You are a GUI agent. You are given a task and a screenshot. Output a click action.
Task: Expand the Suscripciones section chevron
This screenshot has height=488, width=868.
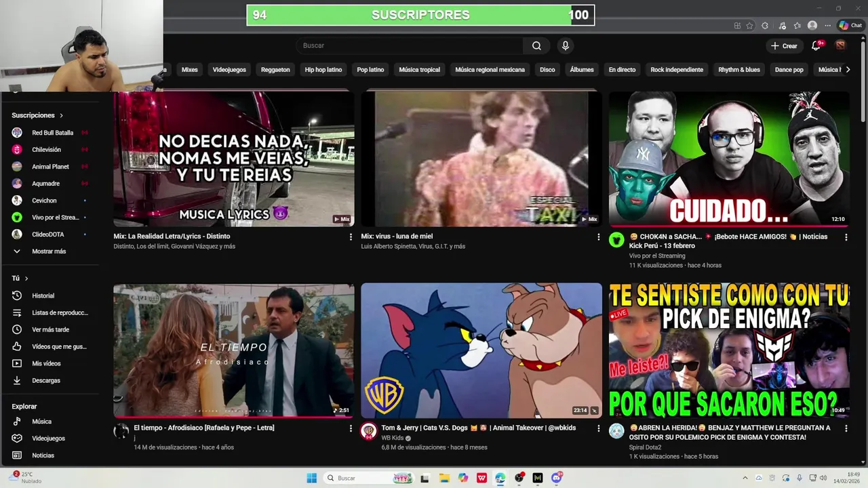pyautogui.click(x=61, y=115)
